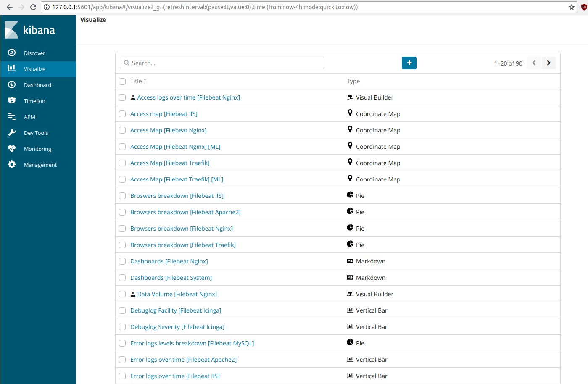Check the Access logs over time [Filebeat Nginx] row
Viewport: 588px width, 384px height.
pyautogui.click(x=122, y=97)
